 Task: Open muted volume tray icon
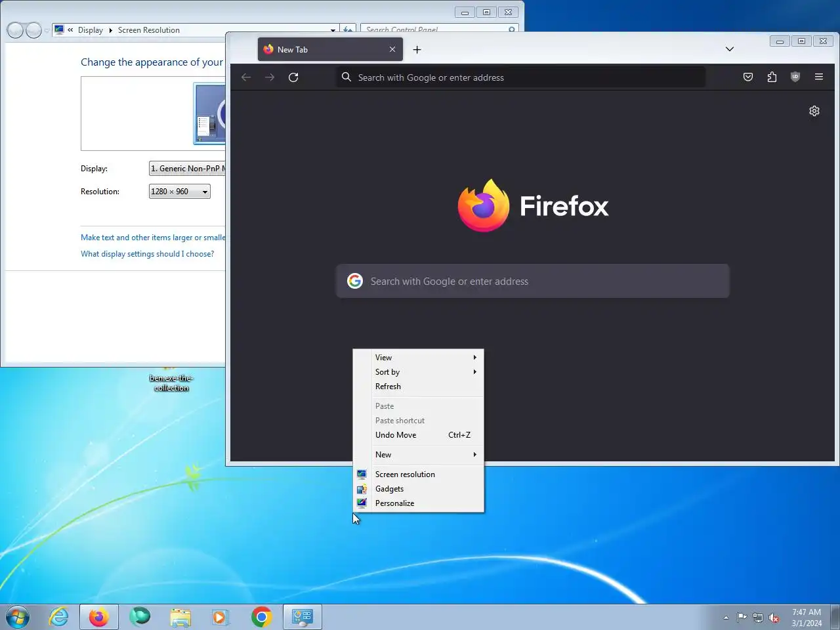coord(774,618)
